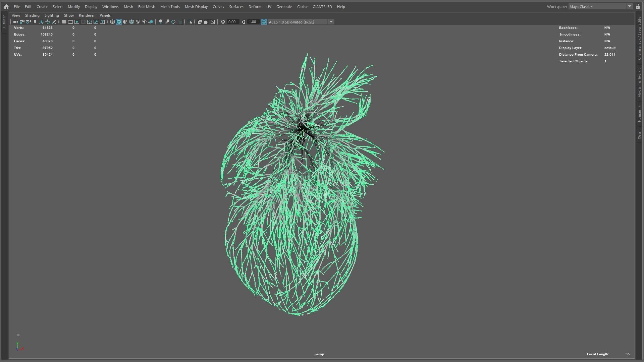Click the Select Camera icon

(15, 22)
